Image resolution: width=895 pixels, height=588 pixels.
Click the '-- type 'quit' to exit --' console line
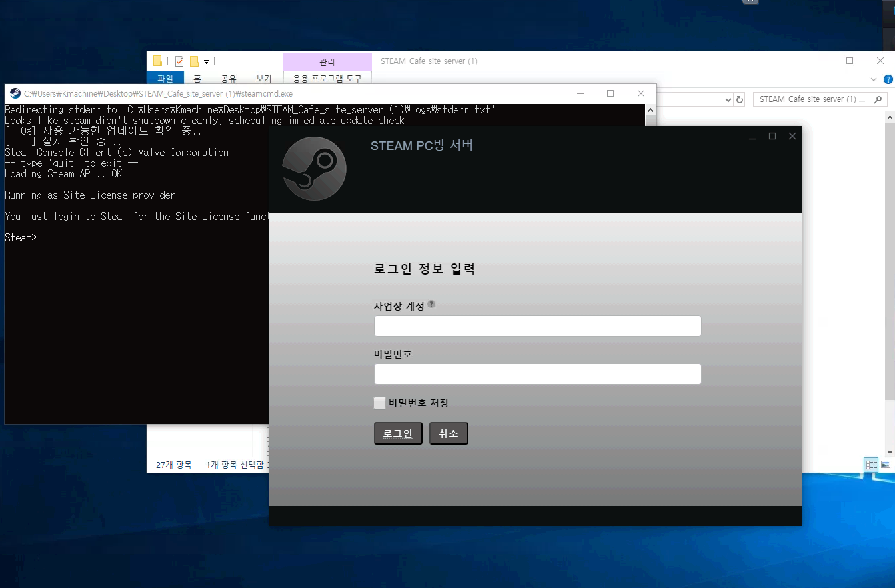point(71,163)
